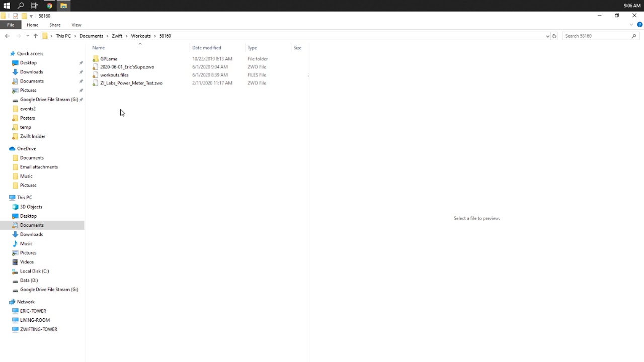644x362 pixels.
Task: Open 3D Objects under This PC
Action: 31,207
